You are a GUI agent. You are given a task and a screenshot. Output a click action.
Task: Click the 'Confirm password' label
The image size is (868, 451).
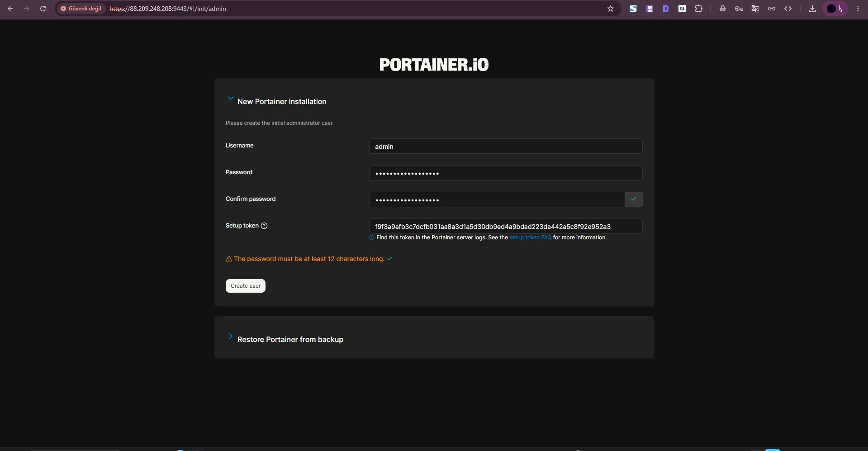click(251, 199)
